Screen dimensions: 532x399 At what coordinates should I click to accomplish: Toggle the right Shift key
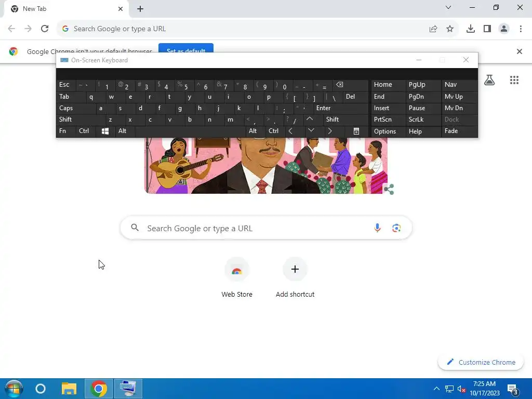point(345,119)
